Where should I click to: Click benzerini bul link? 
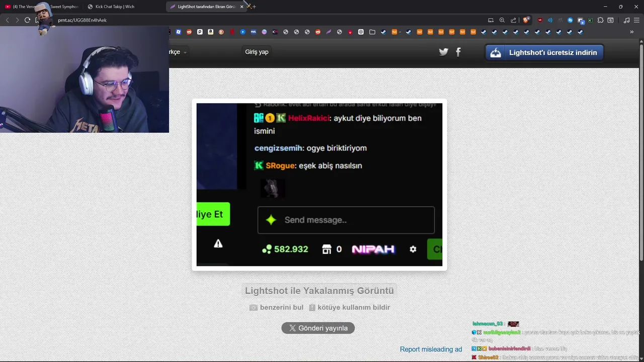277,307
